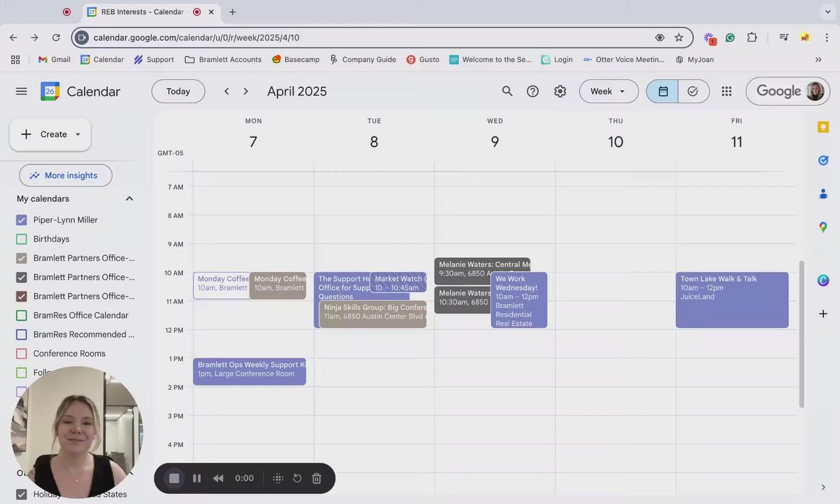Toggle the Birthdays calendar checkbox

tap(22, 239)
